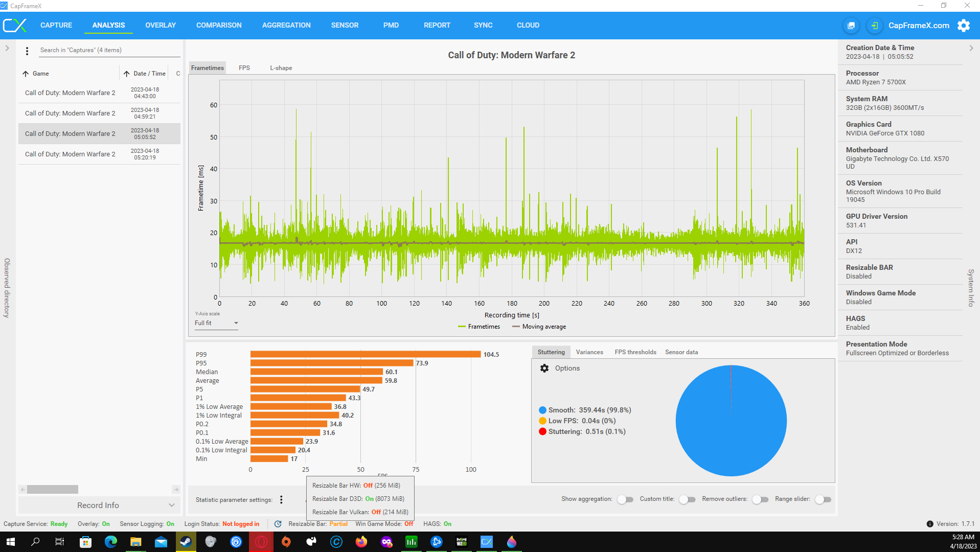
Task: Select capture recorded at 04:43:00
Action: point(99,93)
